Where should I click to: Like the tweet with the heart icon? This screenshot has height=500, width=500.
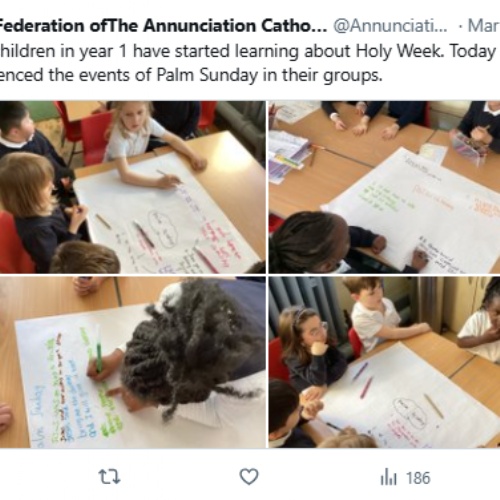(249, 477)
